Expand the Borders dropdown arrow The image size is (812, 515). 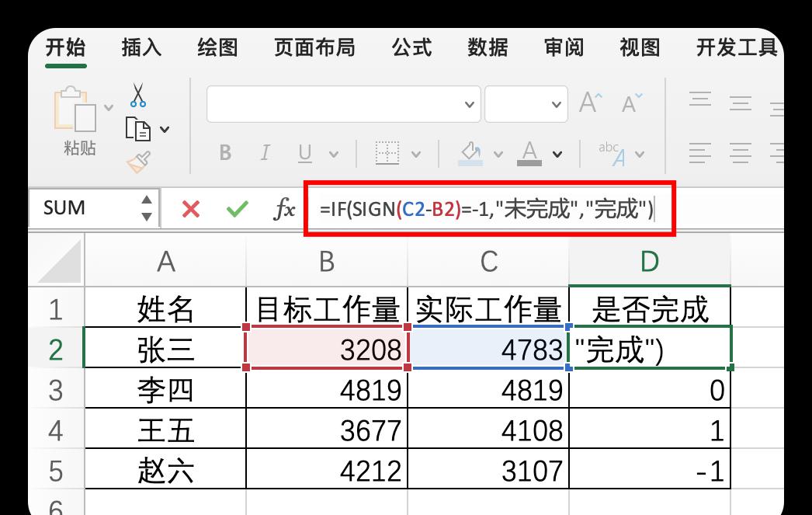pos(416,154)
